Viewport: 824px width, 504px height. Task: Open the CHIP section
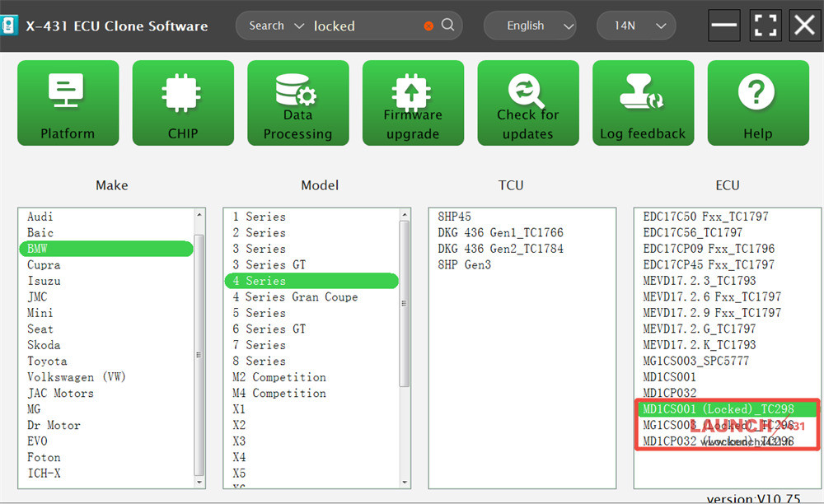point(183,103)
